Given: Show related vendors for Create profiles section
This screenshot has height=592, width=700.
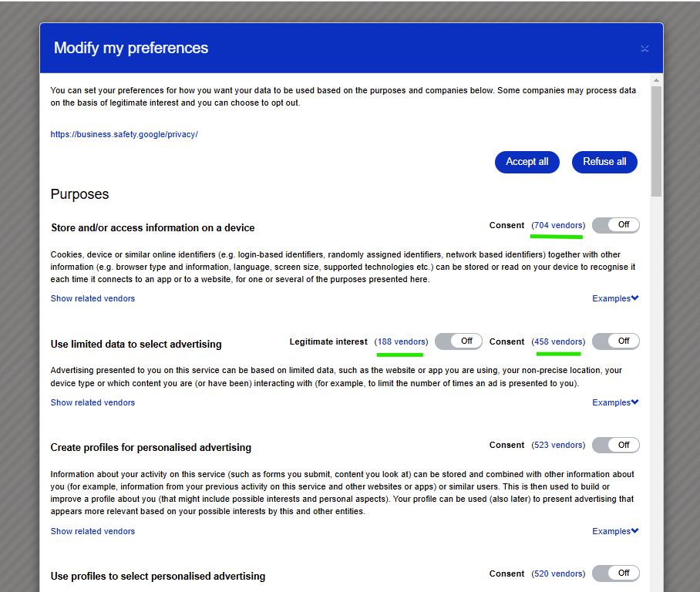Looking at the screenshot, I should click(93, 531).
